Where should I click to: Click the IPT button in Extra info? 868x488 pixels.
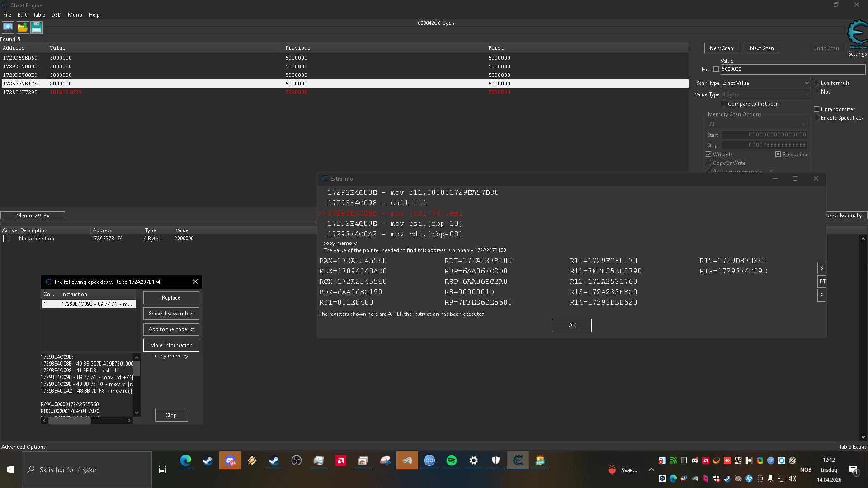[x=821, y=282]
